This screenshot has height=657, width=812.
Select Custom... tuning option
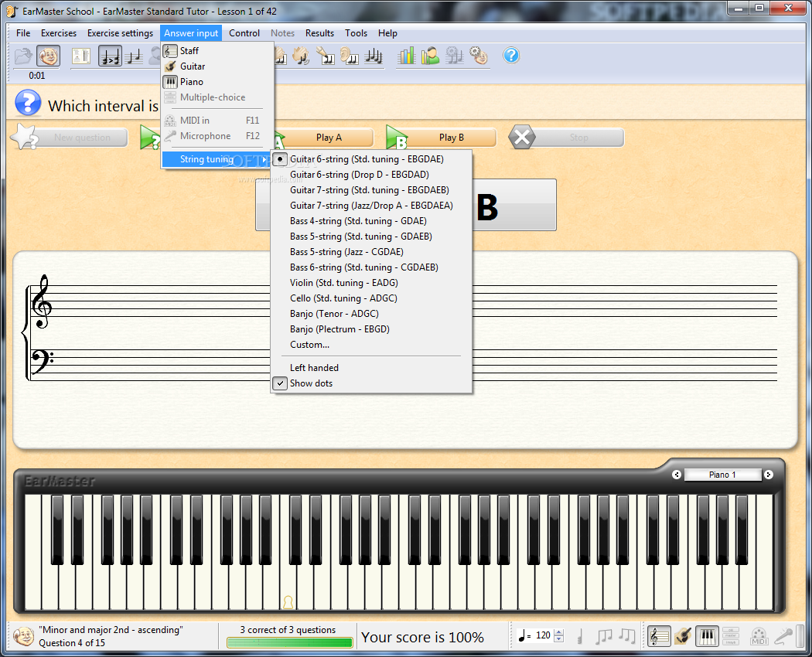tap(371, 344)
